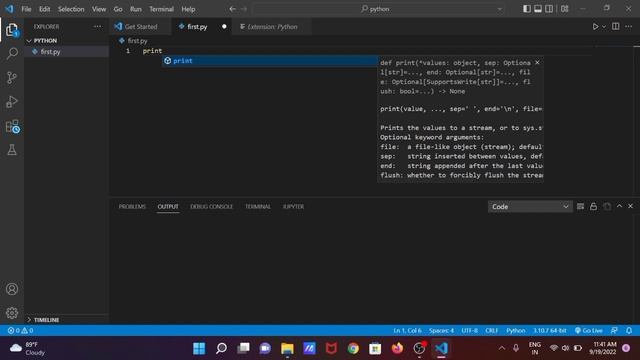Open the Selection menu
640x360 pixels.
71,9
